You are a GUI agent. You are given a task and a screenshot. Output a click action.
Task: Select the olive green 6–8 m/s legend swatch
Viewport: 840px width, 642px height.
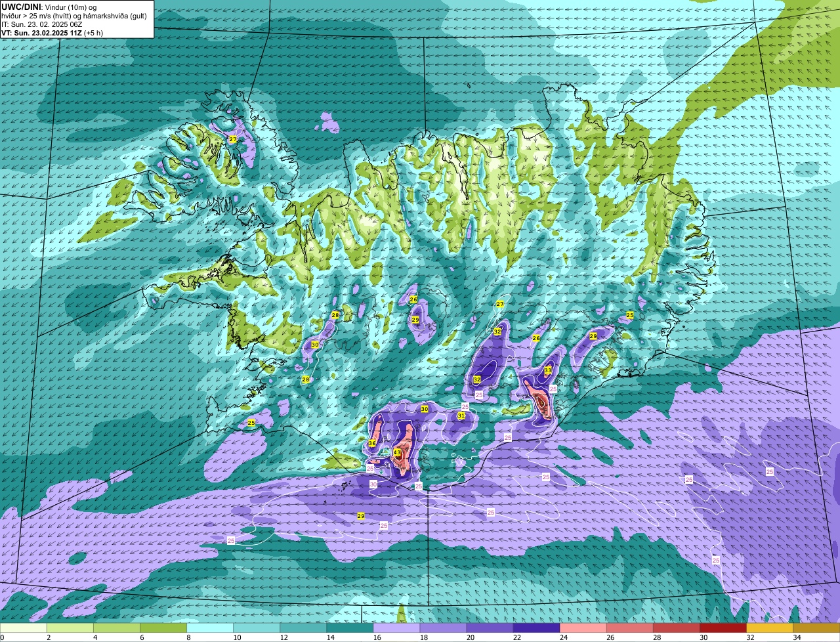click(x=163, y=628)
